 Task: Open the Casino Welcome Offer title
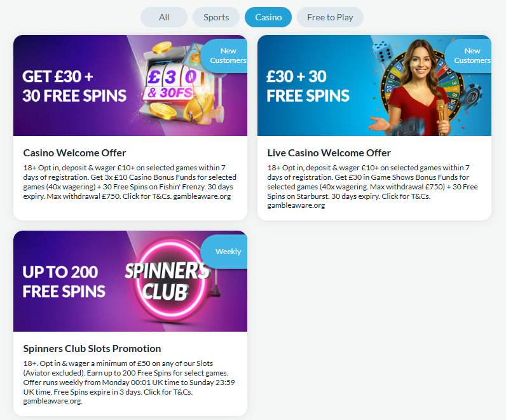[x=74, y=153]
